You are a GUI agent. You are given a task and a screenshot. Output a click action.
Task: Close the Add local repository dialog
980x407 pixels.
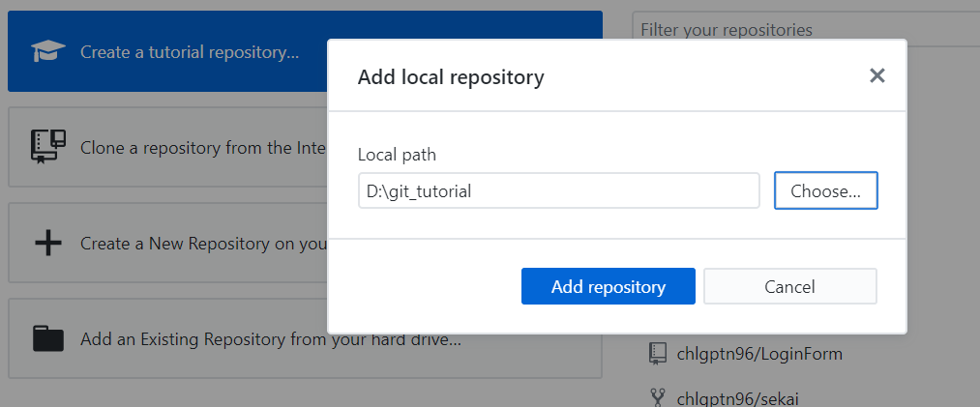[876, 76]
